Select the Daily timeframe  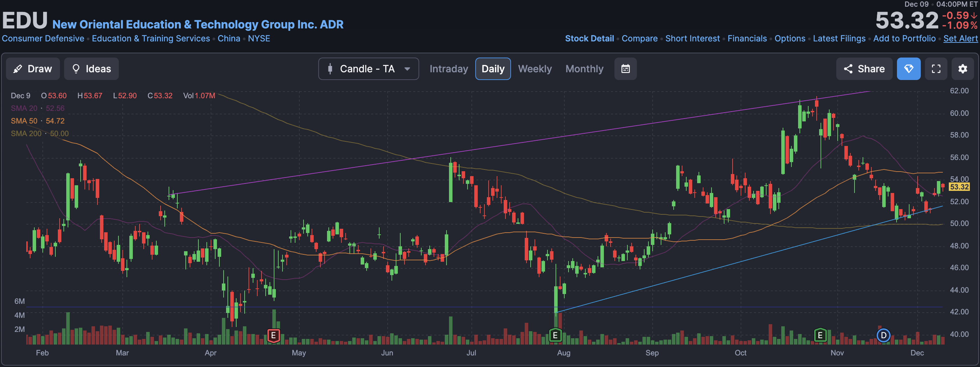(493, 69)
